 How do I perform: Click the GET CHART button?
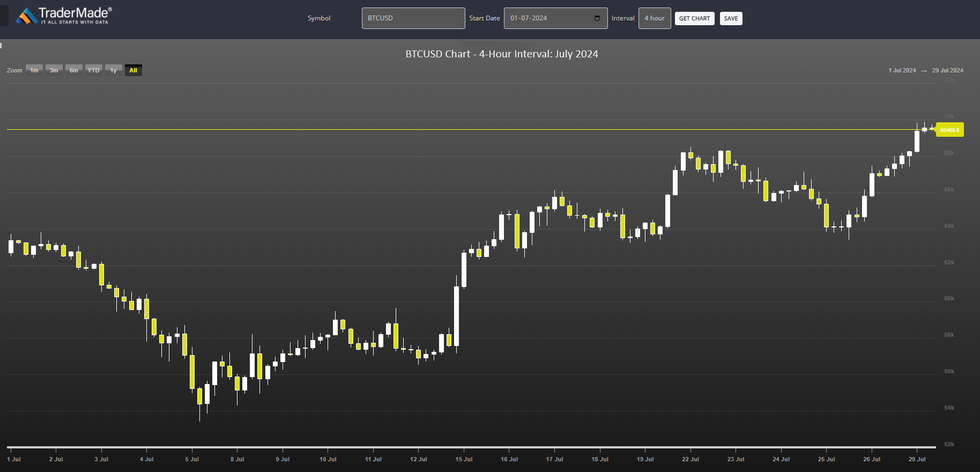tap(694, 19)
